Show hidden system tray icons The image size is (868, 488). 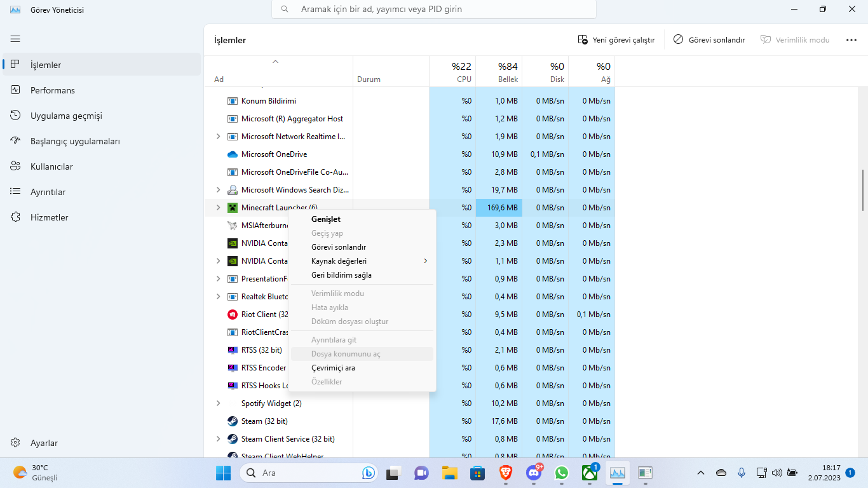(x=701, y=473)
